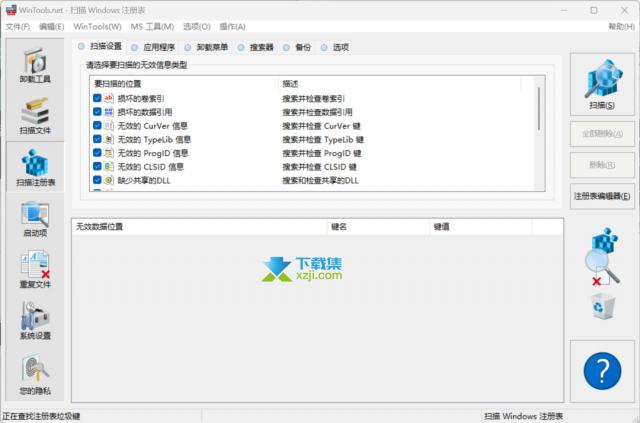Open the 扫描文件 file scan tool
The image size is (640, 423).
coord(35,117)
